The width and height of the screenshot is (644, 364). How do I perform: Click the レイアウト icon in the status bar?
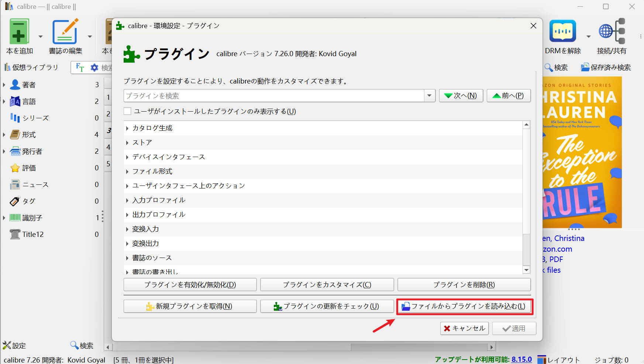point(541,359)
